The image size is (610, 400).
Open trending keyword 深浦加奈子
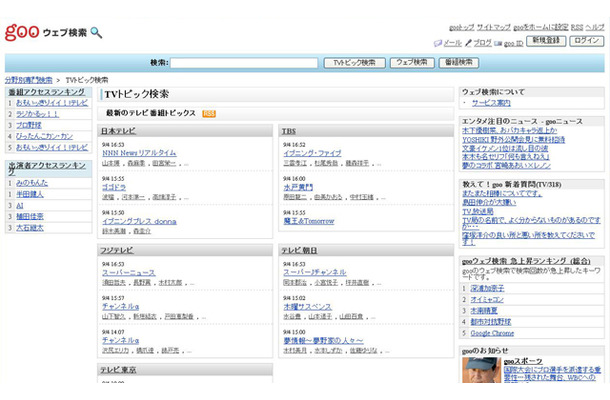(x=487, y=288)
